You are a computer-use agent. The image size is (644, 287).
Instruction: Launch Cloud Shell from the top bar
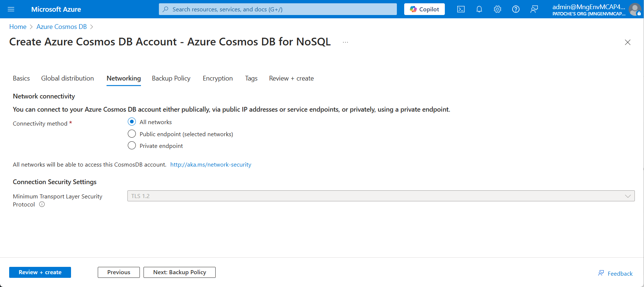461,9
